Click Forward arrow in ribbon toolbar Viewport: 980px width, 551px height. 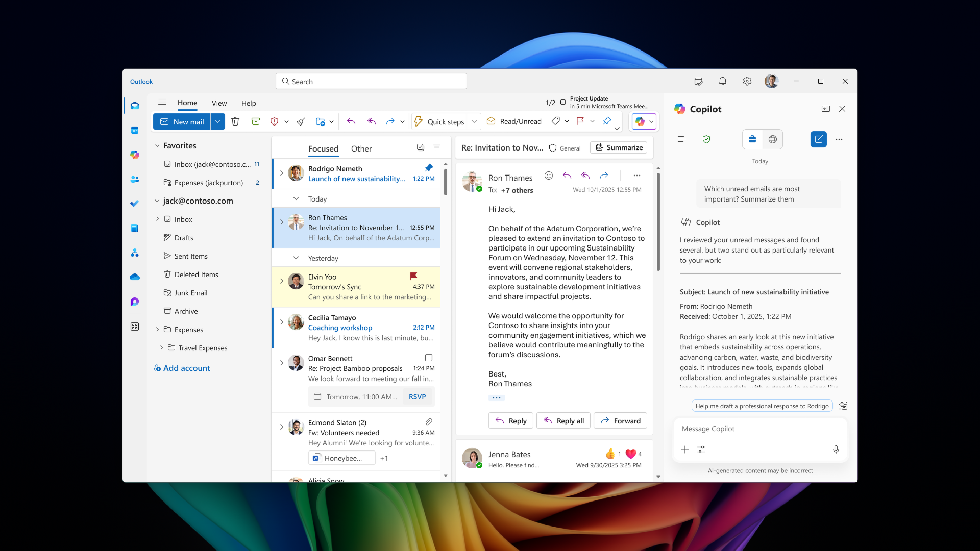click(390, 121)
